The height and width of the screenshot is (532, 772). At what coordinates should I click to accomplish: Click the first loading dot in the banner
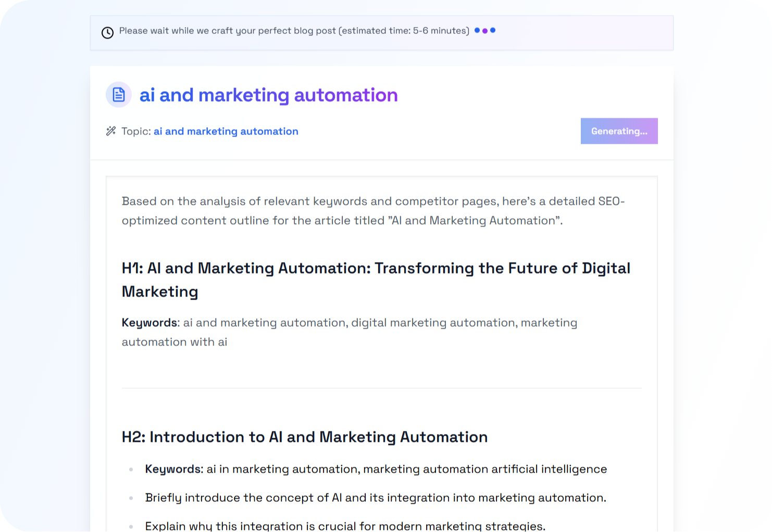coord(477,31)
